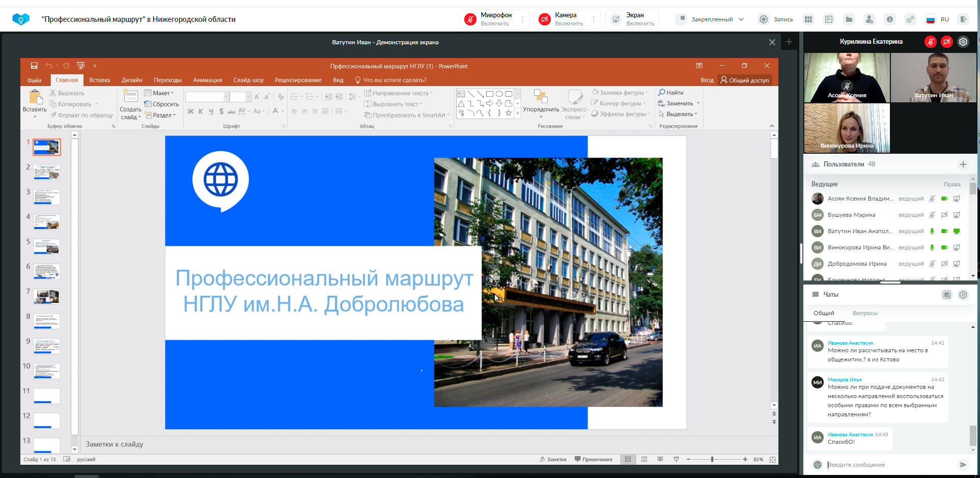Image resolution: width=980 pixels, height=478 pixels.
Task: Open the Вставка ribbon tab
Action: [100, 80]
